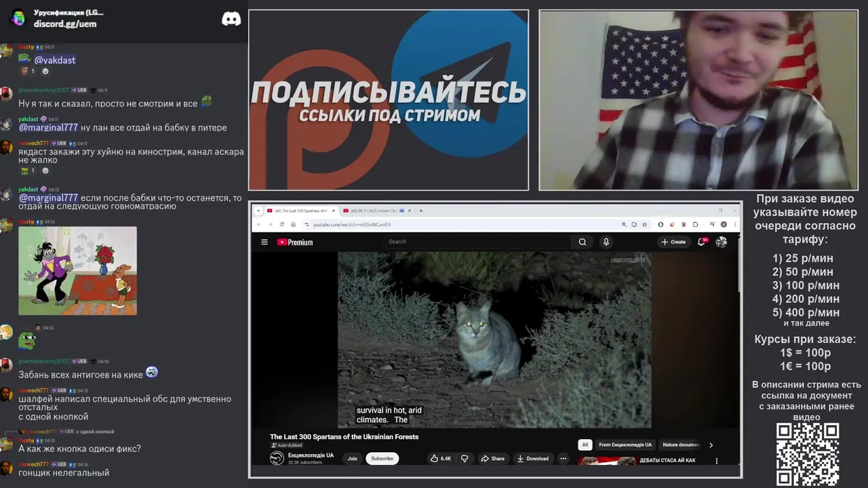Viewport: 868px width, 488px height.
Task: Click the browser forward arrow
Action: tap(270, 224)
